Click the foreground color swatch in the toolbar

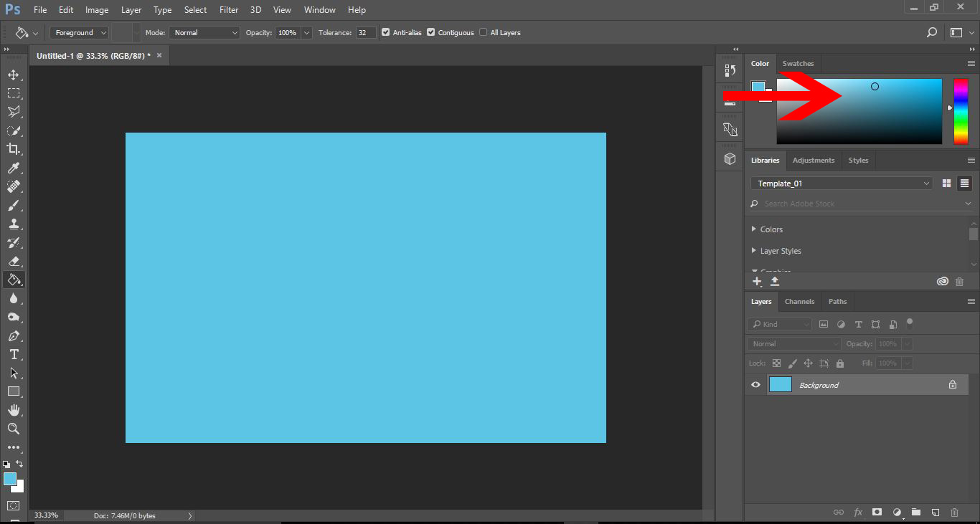pyautogui.click(x=9, y=479)
